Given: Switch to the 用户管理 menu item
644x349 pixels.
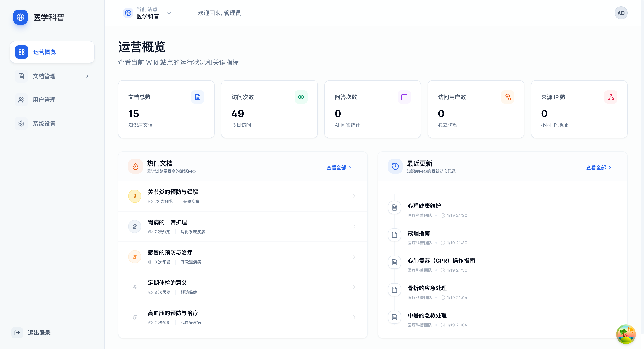Looking at the screenshot, I should tap(44, 100).
